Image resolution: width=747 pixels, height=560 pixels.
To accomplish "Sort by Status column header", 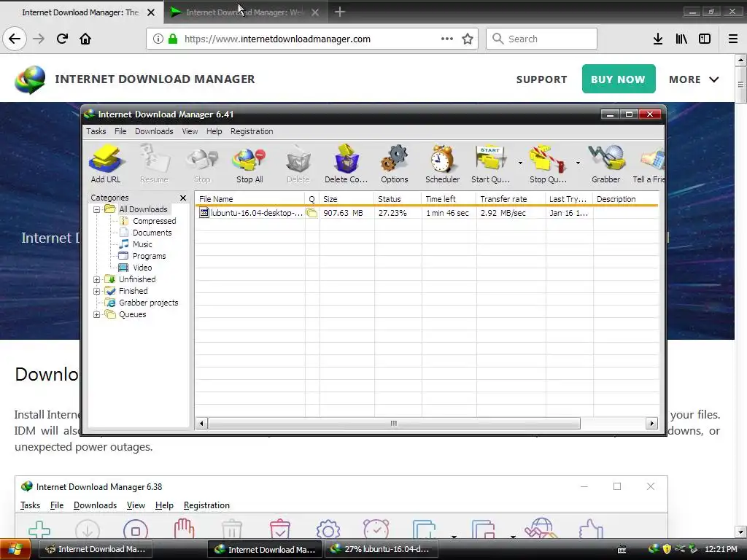I will tap(398, 199).
